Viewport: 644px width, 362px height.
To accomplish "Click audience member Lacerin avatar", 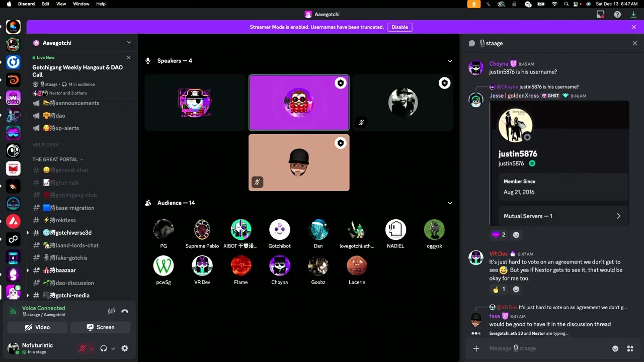I will [x=357, y=266].
